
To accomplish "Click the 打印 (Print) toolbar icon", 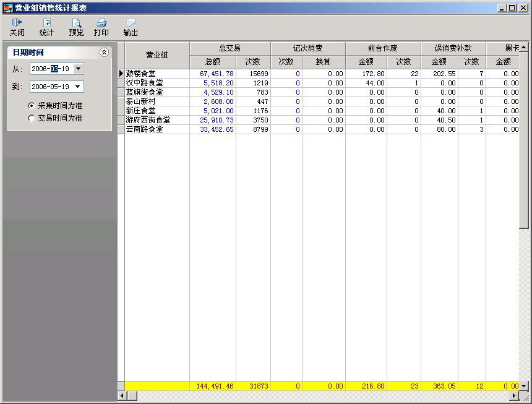I will pyautogui.click(x=101, y=27).
